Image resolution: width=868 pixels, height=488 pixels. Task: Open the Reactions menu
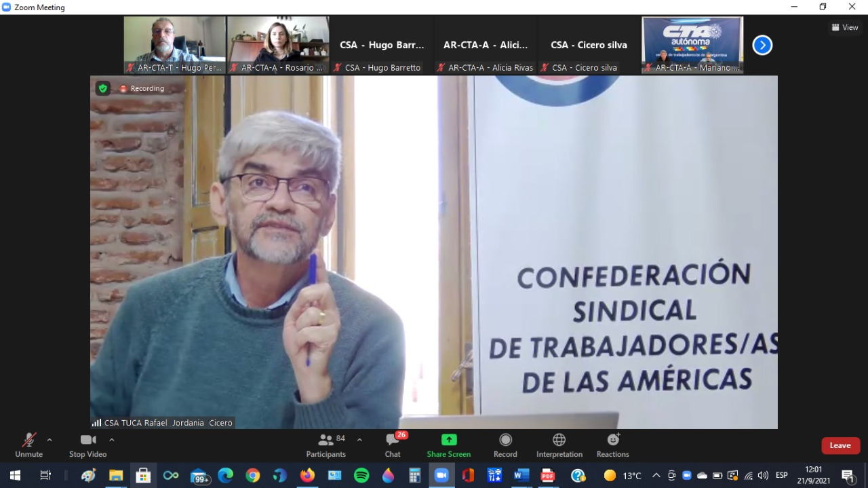point(613,445)
